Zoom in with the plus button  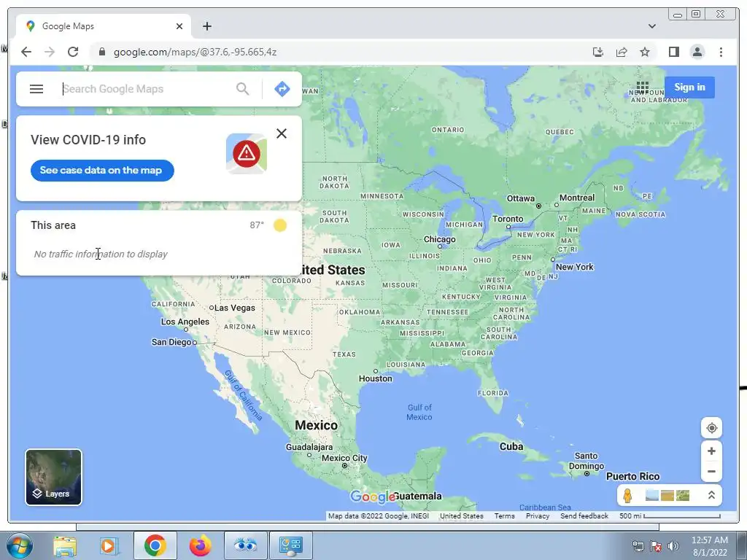(711, 451)
